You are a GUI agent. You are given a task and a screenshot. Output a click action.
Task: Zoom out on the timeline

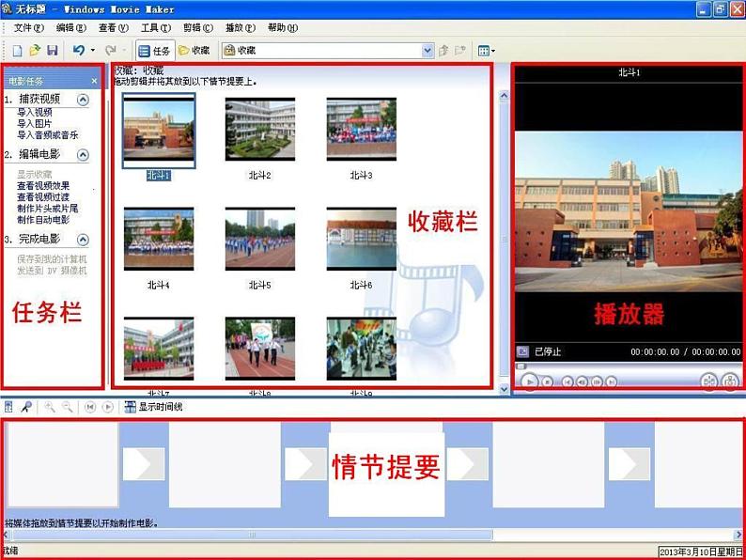pyautogui.click(x=67, y=407)
